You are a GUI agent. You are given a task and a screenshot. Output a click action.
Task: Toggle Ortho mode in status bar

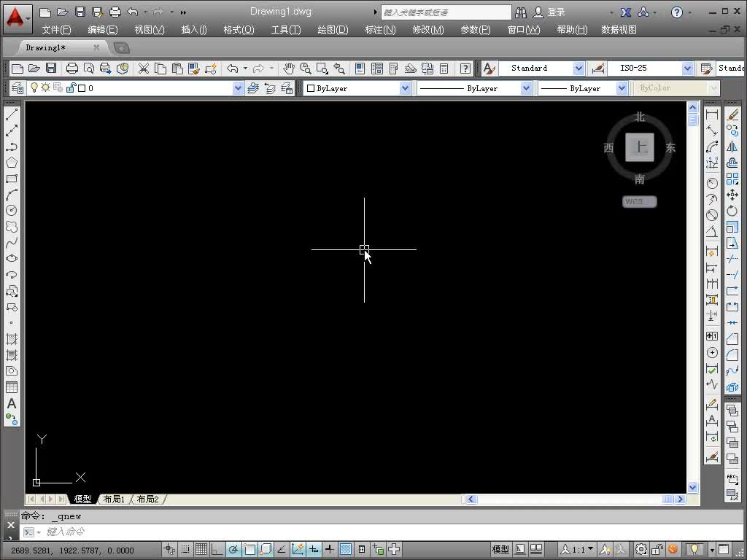[217, 550]
